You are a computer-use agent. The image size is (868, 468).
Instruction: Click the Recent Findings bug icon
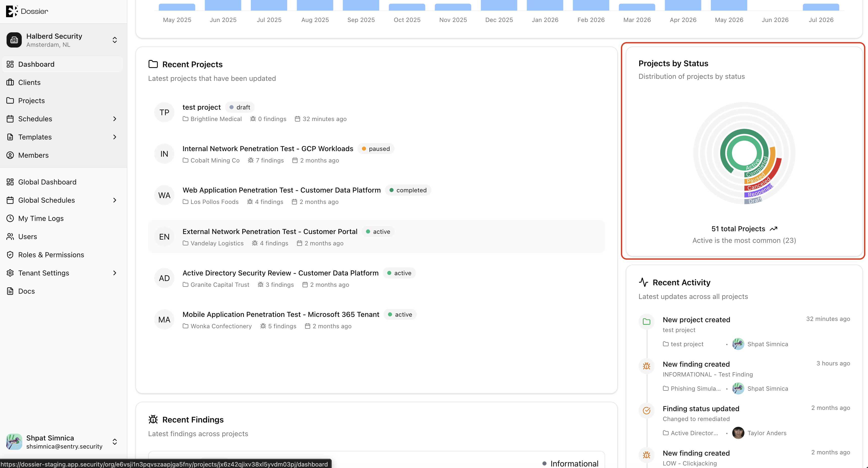point(153,419)
